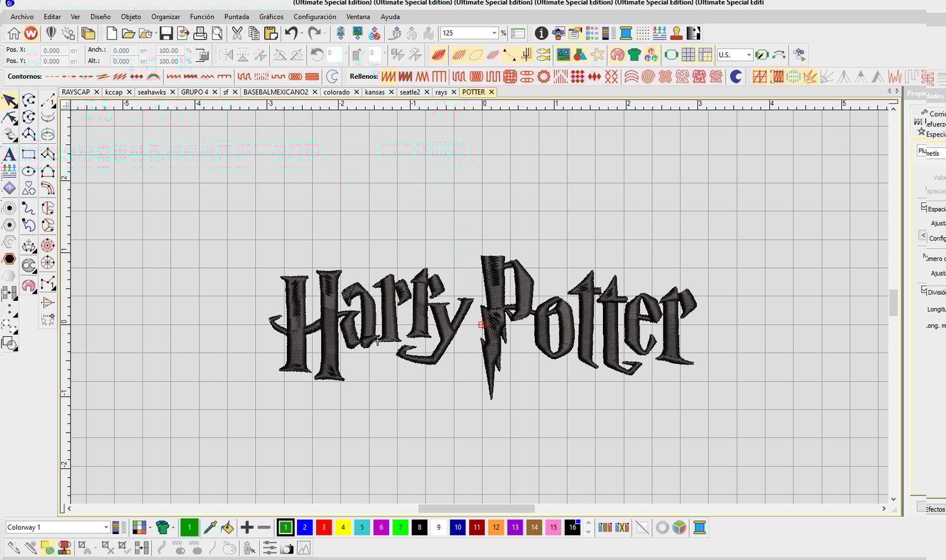Open the Configuración menu
The image size is (946, 560).
point(315,16)
